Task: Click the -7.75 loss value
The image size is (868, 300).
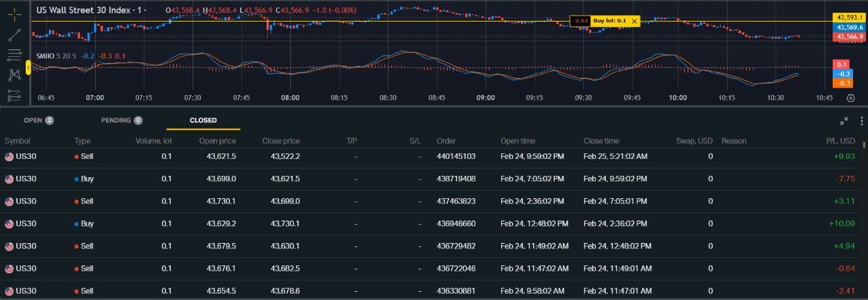Action: [x=846, y=179]
